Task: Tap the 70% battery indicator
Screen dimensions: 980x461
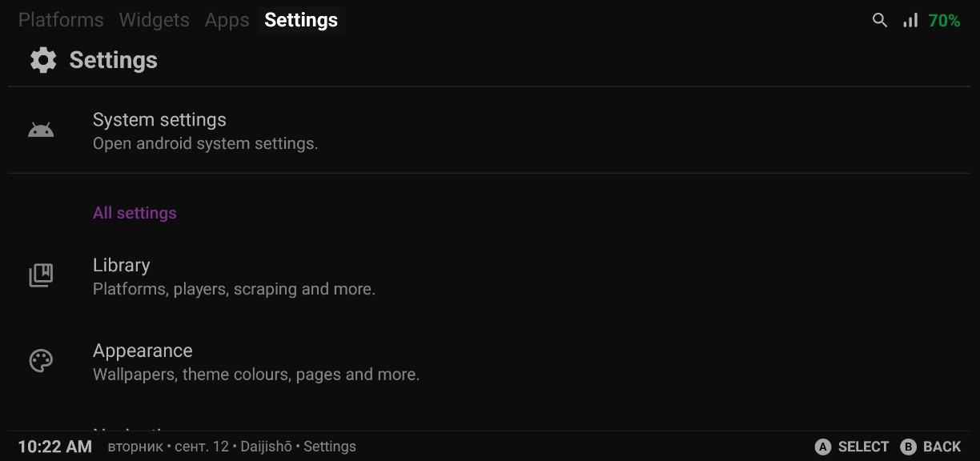Action: [x=944, y=21]
